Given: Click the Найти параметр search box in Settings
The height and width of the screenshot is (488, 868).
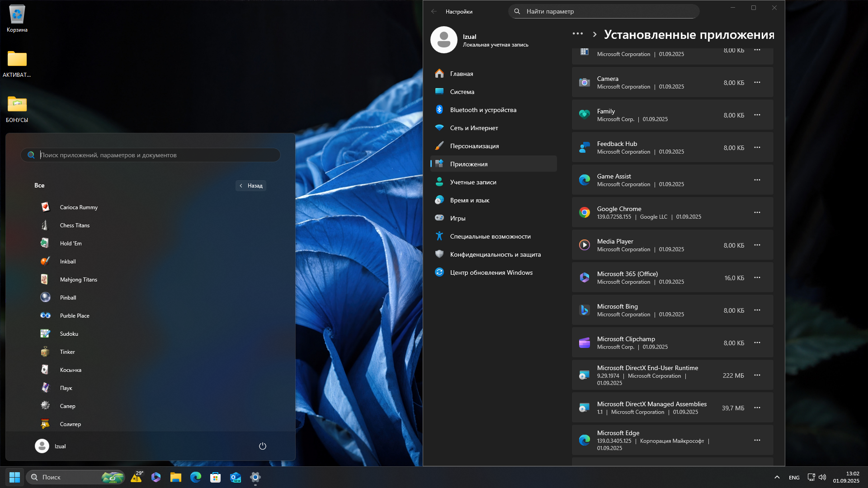Looking at the screenshot, I should point(604,11).
